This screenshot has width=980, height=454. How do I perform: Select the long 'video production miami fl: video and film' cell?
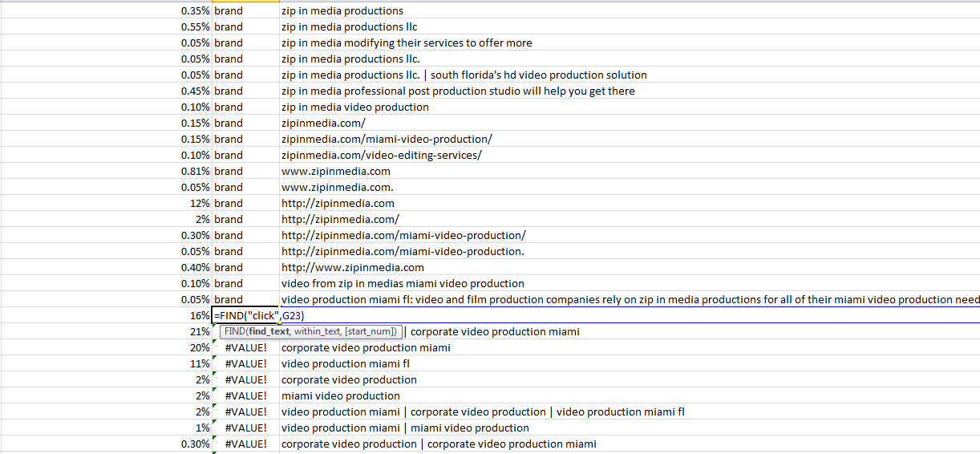click(630, 299)
